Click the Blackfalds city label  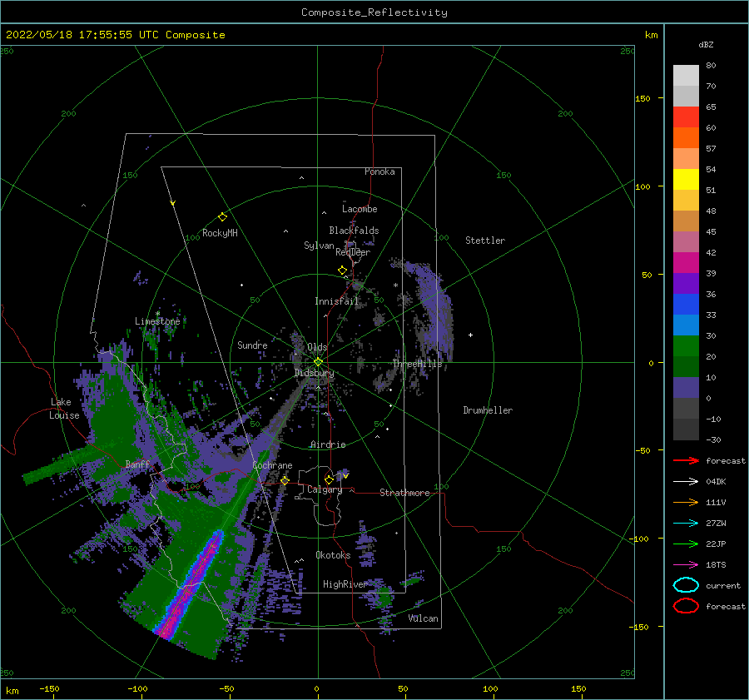point(354,231)
